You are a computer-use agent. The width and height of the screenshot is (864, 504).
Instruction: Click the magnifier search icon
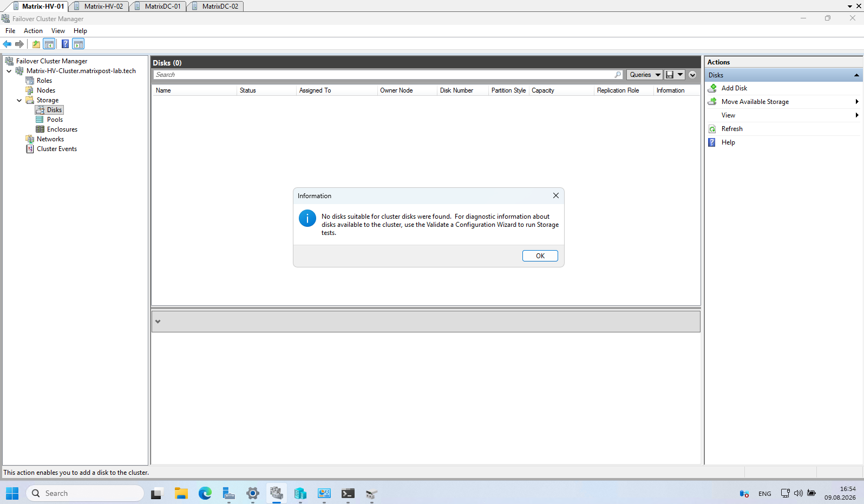[x=618, y=75]
